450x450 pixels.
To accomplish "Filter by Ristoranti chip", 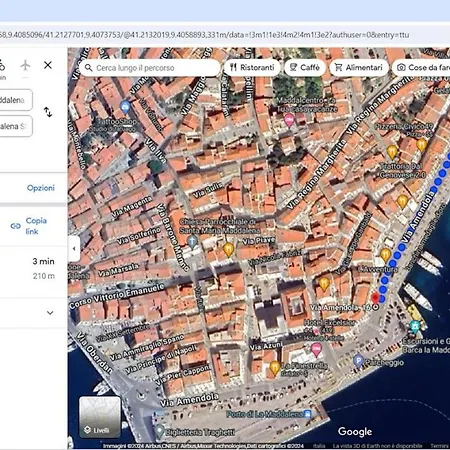I will pos(252,67).
